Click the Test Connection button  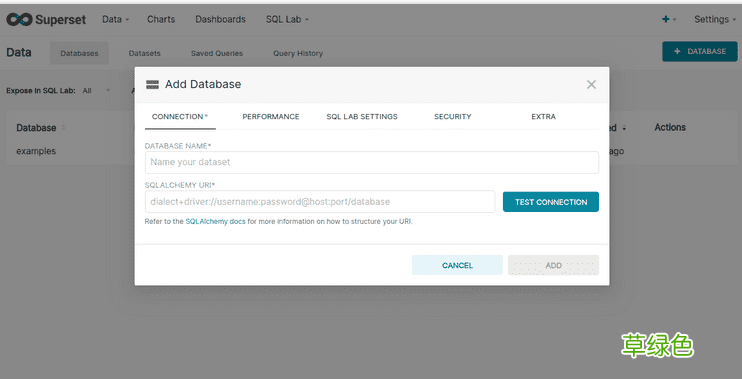[551, 202]
